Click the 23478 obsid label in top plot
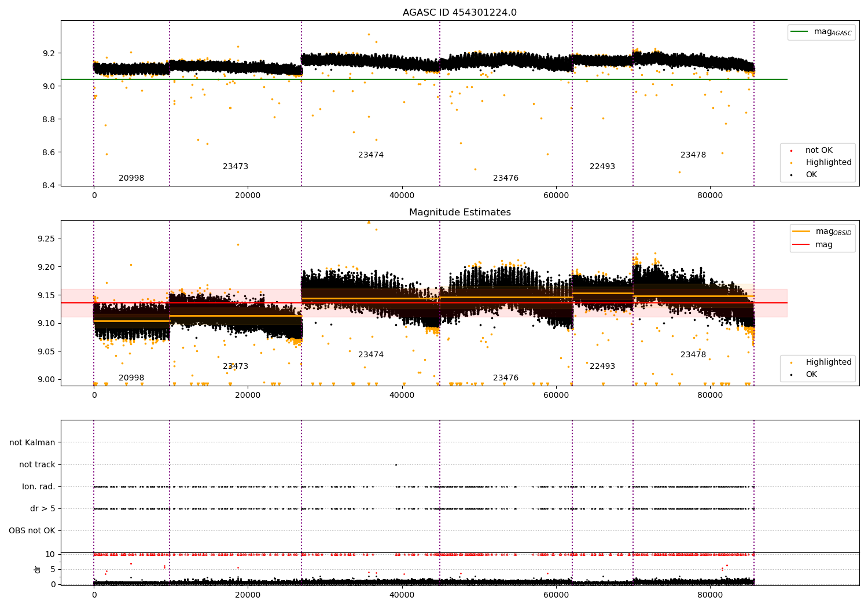This screenshot has height=608, width=868. coord(693,155)
